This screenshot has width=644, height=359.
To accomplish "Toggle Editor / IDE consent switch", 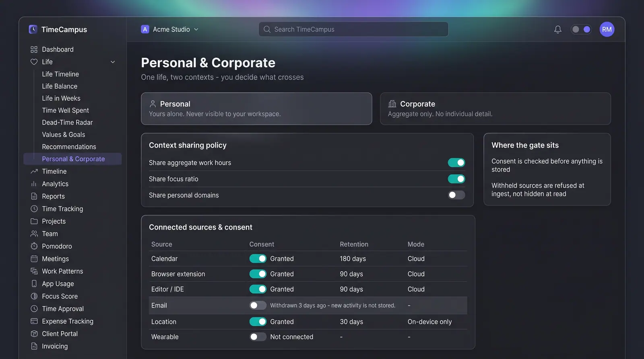I will pyautogui.click(x=258, y=289).
